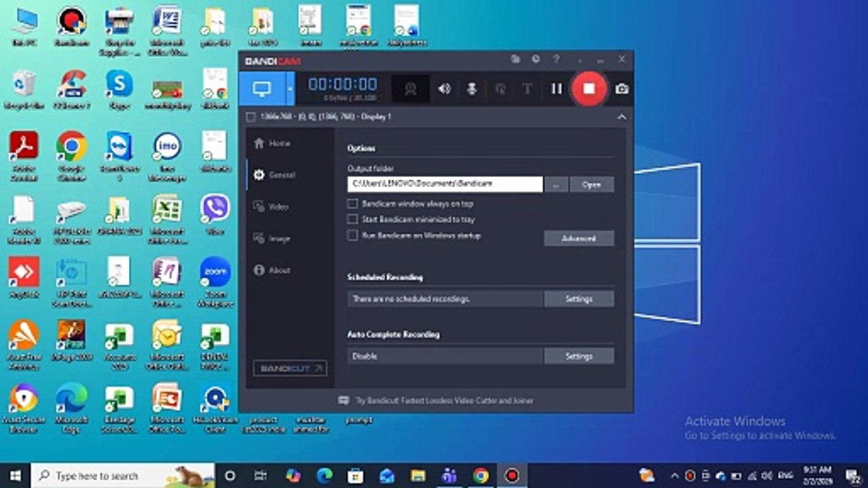Open the Video tab in Bandicam sidebar
This screenshot has height=488, width=868.
[x=271, y=207]
